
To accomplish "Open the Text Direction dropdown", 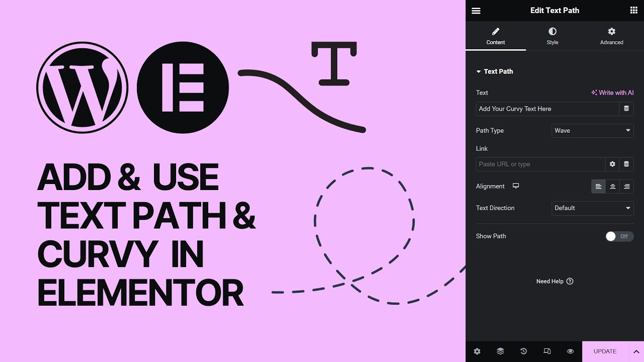I will pos(593,208).
